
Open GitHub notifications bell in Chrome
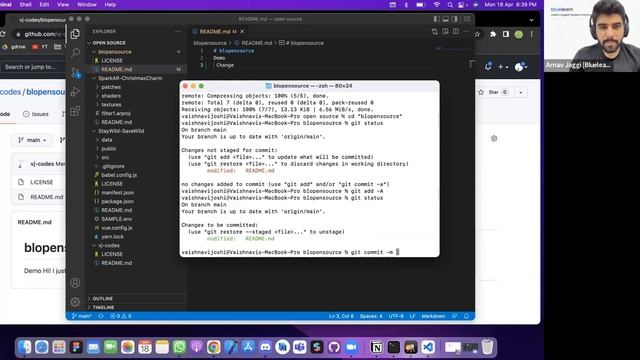(x=488, y=67)
